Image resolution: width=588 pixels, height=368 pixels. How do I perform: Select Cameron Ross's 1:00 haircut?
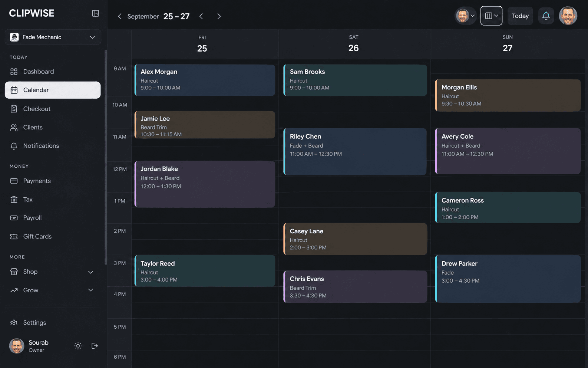(x=508, y=207)
